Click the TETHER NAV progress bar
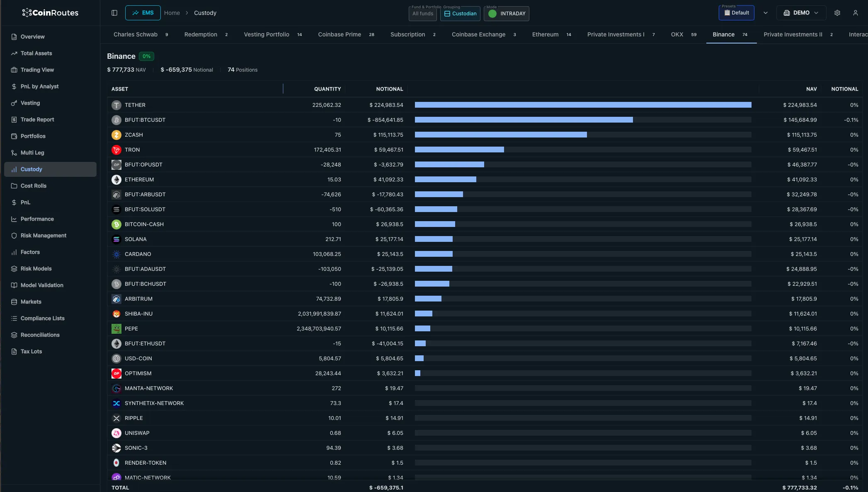 click(x=583, y=105)
